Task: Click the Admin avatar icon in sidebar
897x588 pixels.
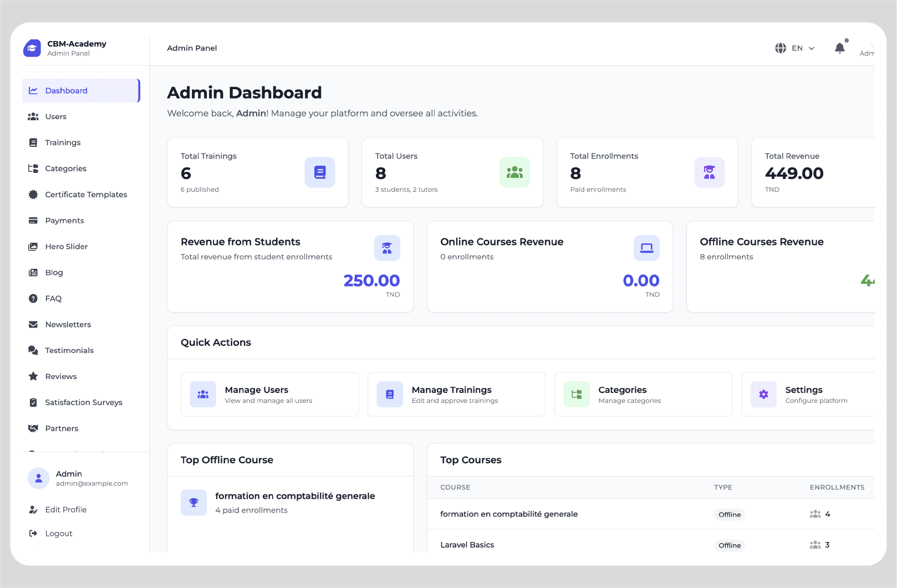Action: [39, 478]
